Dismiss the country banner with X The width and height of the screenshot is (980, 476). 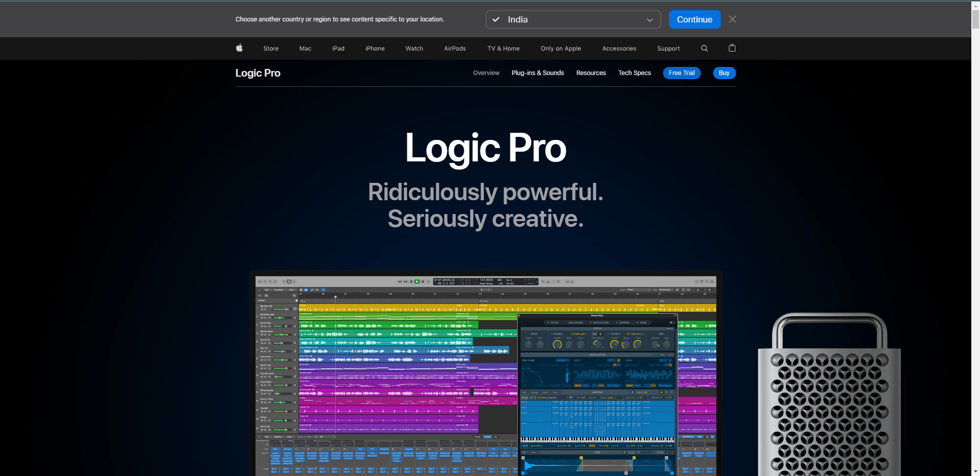(x=732, y=19)
